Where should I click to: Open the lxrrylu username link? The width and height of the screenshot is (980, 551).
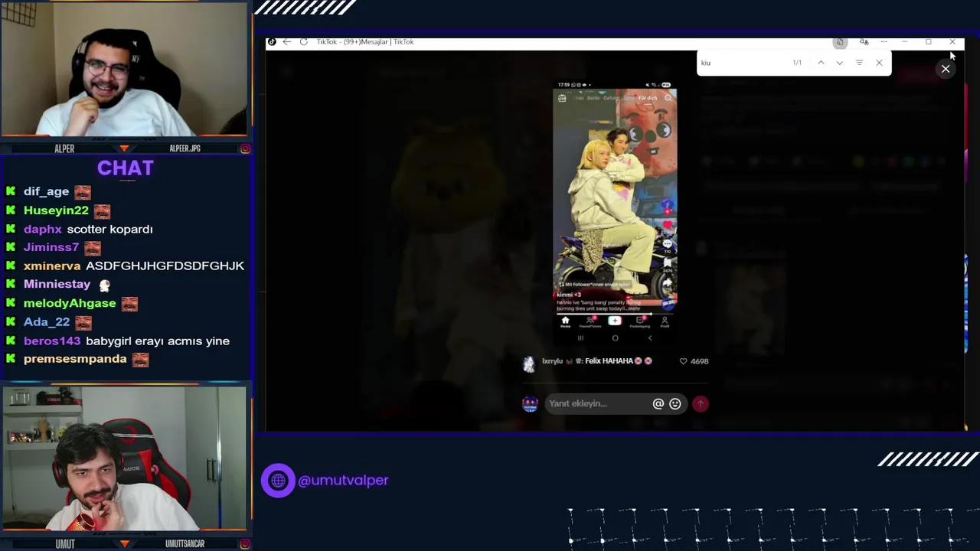[x=552, y=361]
